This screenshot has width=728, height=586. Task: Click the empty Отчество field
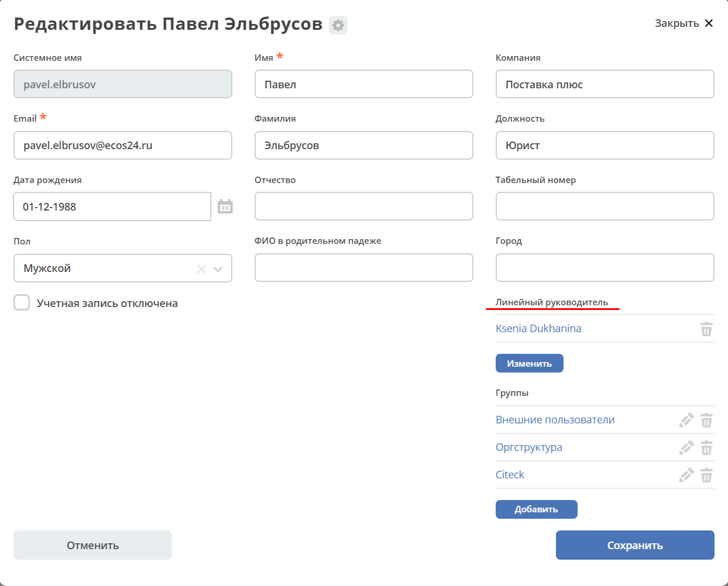coord(364,206)
